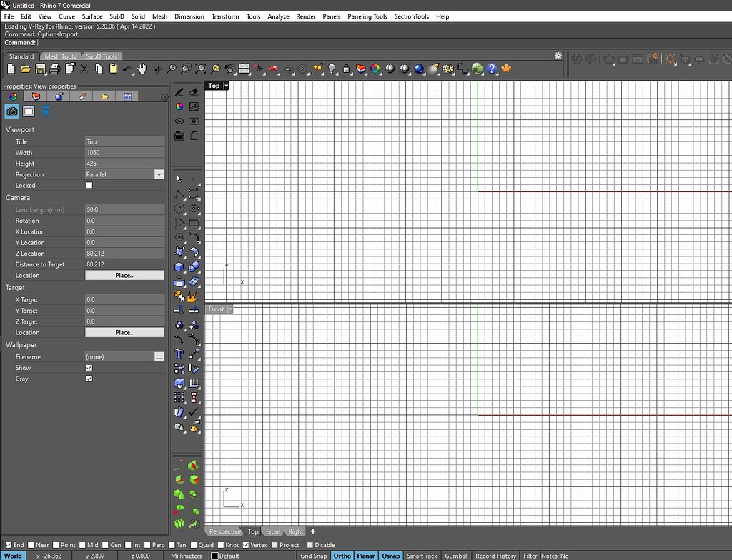Open the Projection dropdown
Viewport: 732px width, 560px height.
point(159,174)
